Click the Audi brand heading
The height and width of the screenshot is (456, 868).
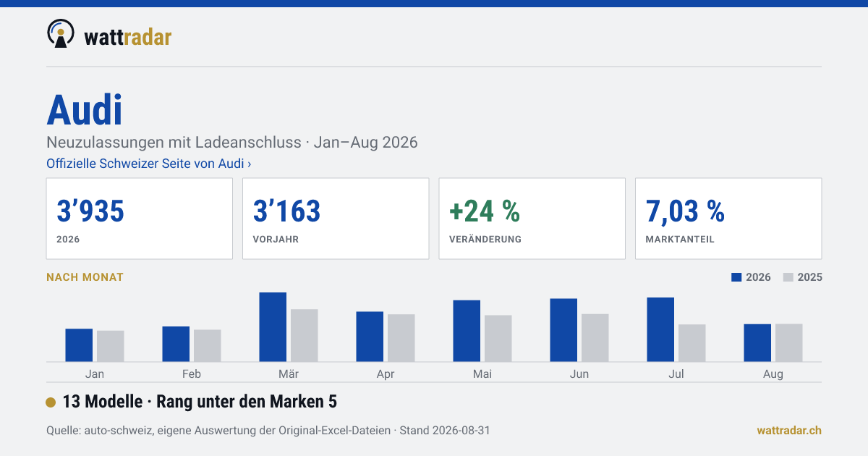85,111
